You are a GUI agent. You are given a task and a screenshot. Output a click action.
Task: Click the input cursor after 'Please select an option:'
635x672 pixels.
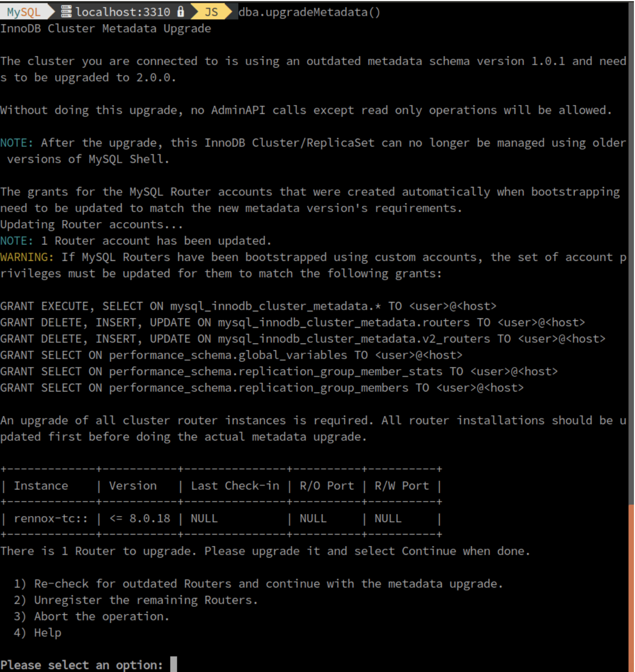(x=173, y=664)
